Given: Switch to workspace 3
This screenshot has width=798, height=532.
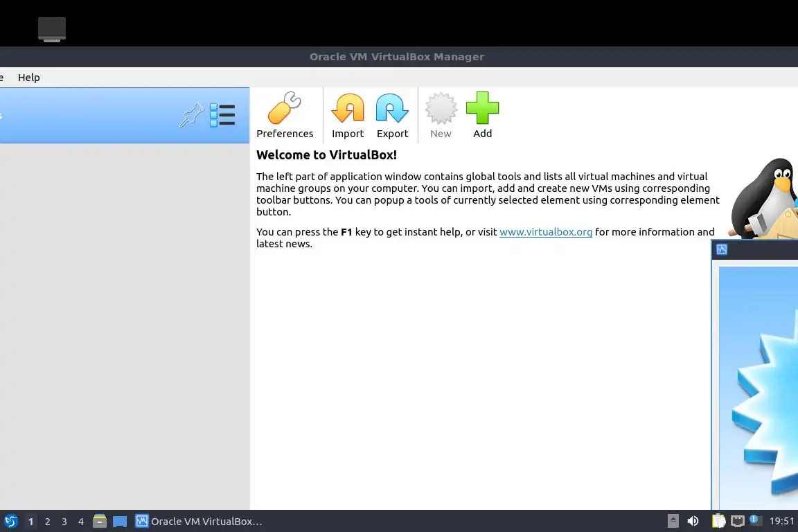Looking at the screenshot, I should pos(64,522).
